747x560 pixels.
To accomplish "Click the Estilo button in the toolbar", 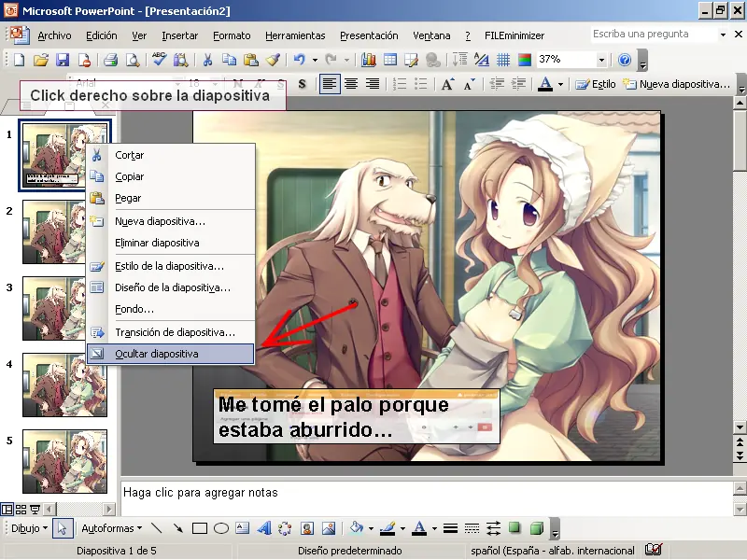I will point(596,84).
